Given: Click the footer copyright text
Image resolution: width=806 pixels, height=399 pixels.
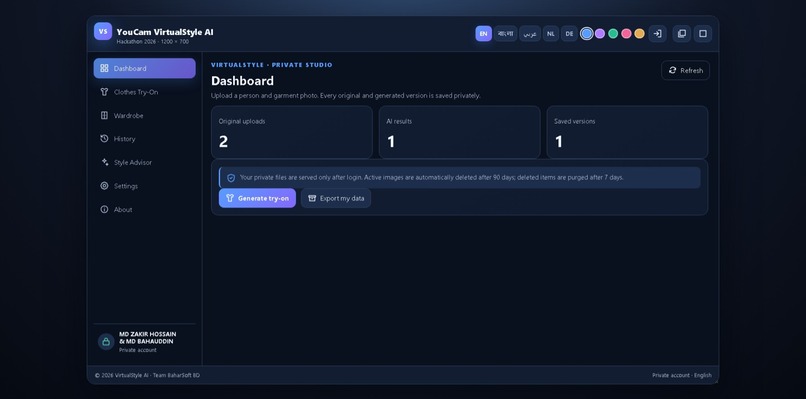Looking at the screenshot, I should (x=147, y=375).
